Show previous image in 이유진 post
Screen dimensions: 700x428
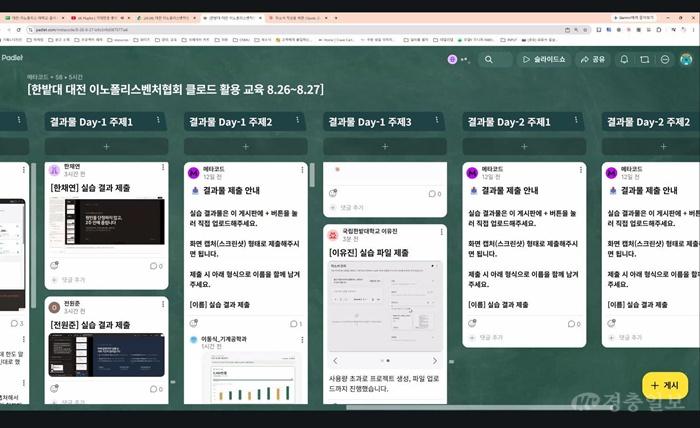point(336,361)
